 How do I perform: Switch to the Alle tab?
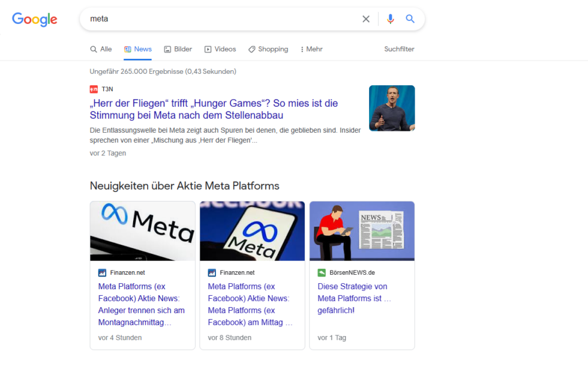pos(101,49)
